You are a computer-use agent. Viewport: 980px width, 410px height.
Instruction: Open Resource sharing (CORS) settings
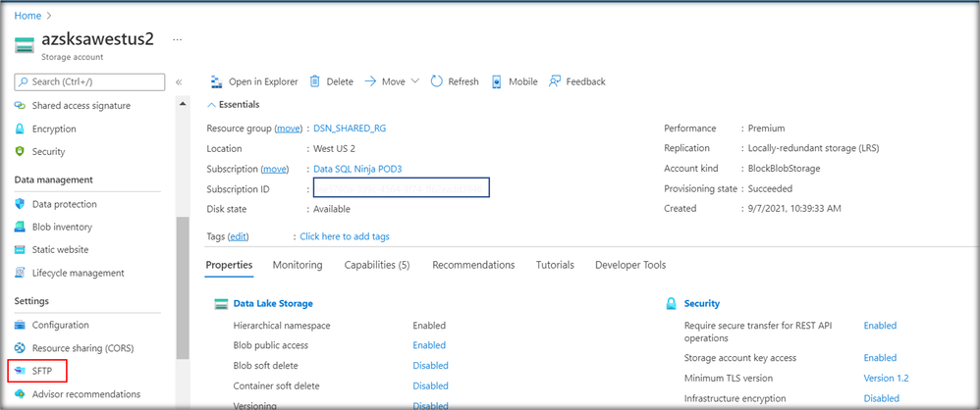pos(82,348)
